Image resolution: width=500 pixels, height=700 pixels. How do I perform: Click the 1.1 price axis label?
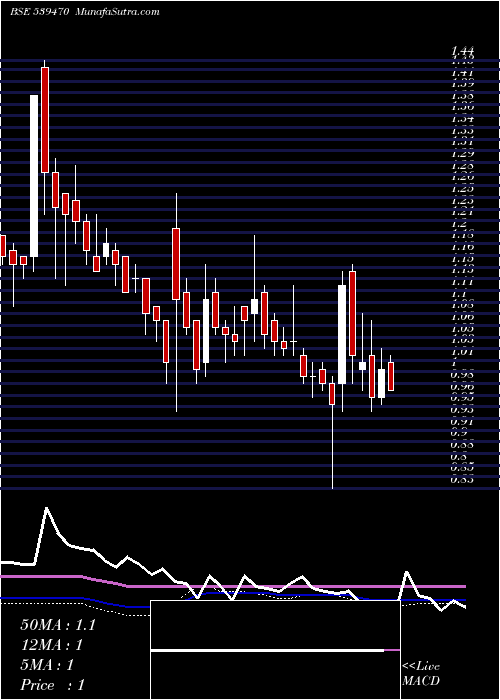pyautogui.click(x=459, y=294)
